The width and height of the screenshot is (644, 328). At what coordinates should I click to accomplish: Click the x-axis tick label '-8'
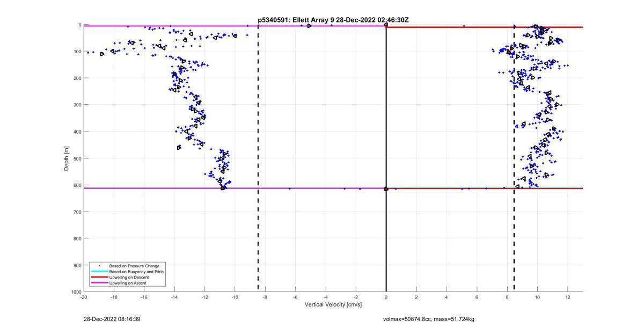click(x=265, y=297)
